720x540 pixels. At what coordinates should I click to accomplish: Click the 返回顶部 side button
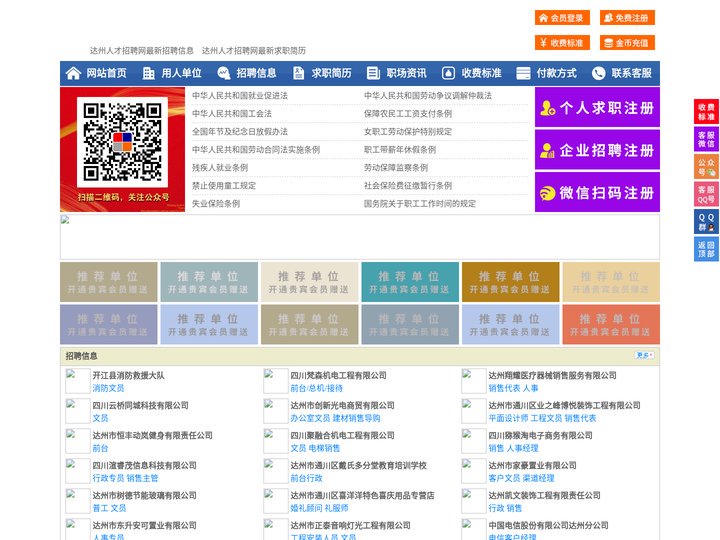coord(706,249)
